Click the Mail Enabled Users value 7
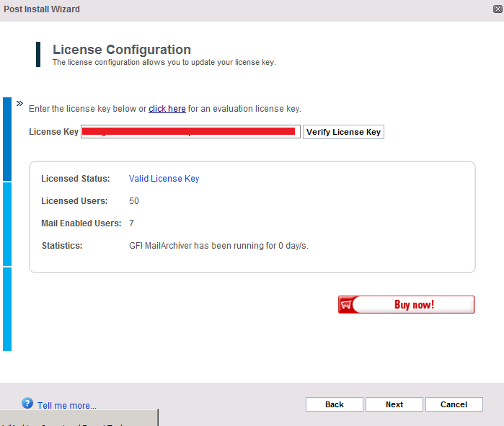This screenshot has height=426, width=504. (x=131, y=223)
